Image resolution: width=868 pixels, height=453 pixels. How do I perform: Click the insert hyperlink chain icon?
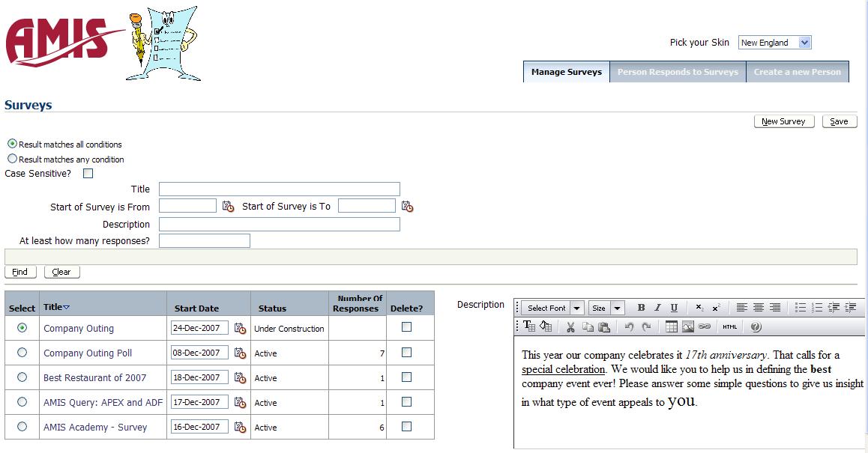tap(705, 326)
